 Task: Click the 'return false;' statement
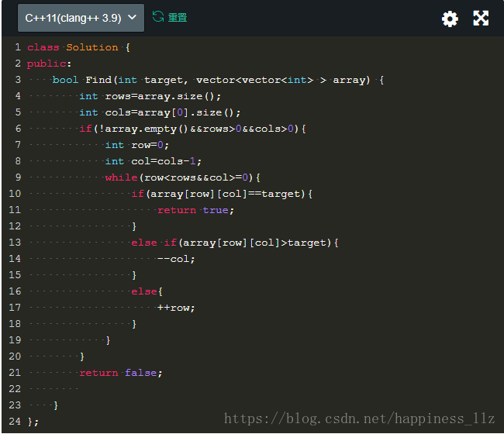121,373
